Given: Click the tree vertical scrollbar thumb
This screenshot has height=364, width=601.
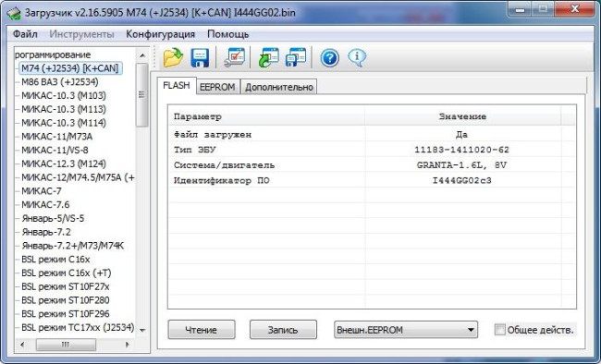Looking at the screenshot, I should pyautogui.click(x=142, y=94).
